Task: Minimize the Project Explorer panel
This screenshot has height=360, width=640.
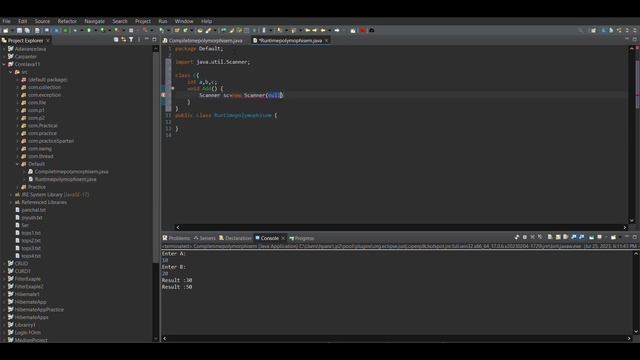Action: 147,39
